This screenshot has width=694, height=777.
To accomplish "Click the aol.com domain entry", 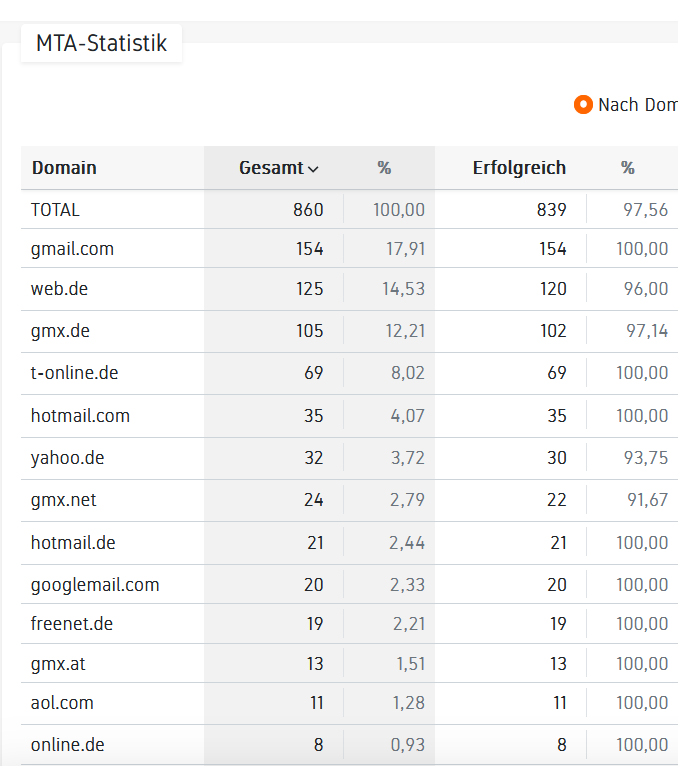I will (62, 703).
